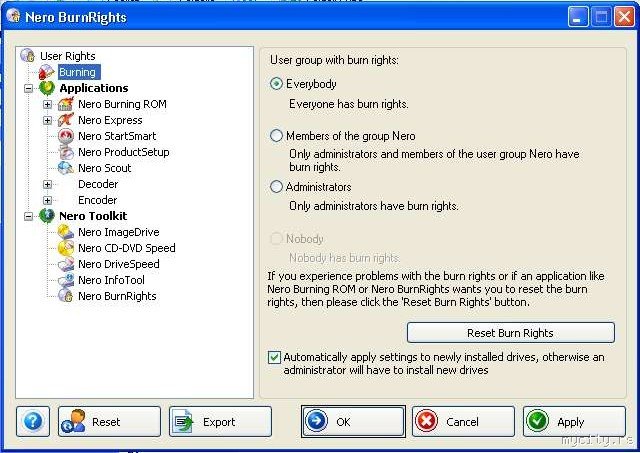Minimize the Nero BurnRights window
Screen dimensions: 640x453
pos(578,17)
